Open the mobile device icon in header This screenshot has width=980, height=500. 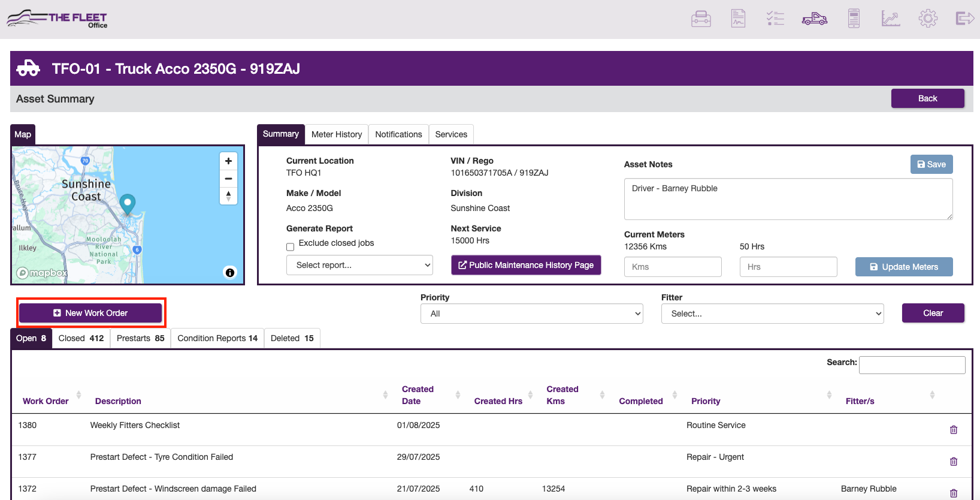pos(854,19)
